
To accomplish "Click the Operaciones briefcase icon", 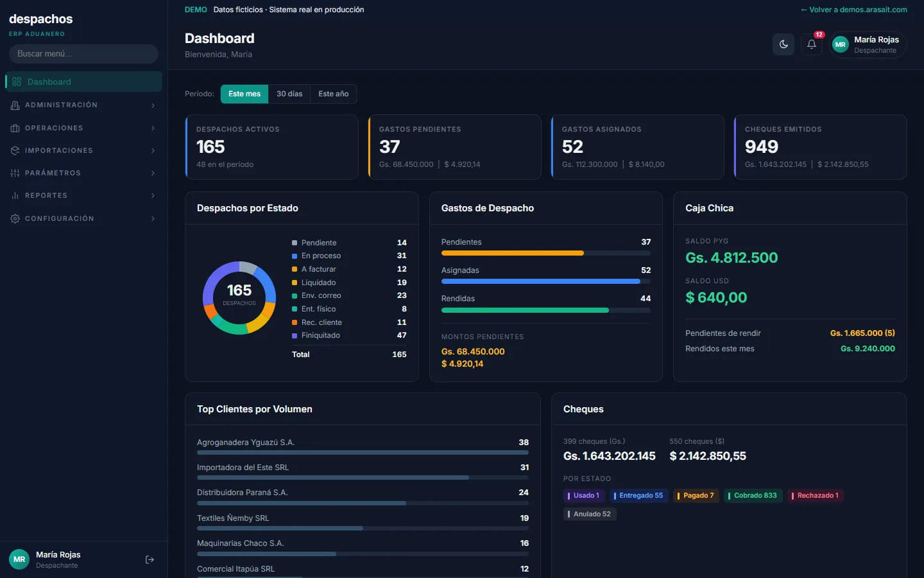I will click(15, 128).
